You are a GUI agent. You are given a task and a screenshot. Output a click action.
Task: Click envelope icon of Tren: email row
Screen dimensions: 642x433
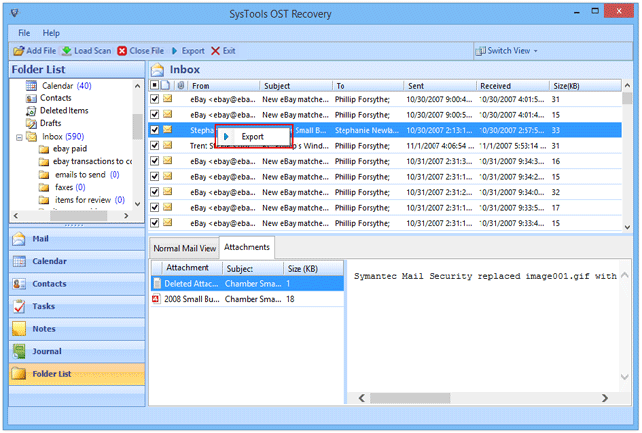[167, 145]
